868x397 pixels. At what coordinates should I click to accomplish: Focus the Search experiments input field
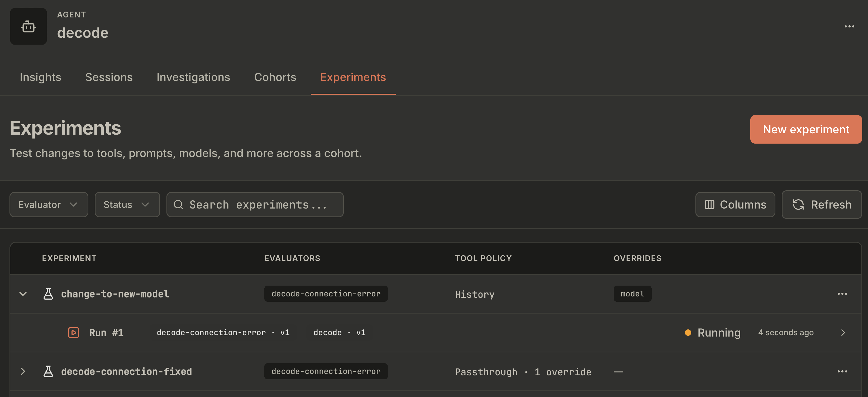point(255,205)
